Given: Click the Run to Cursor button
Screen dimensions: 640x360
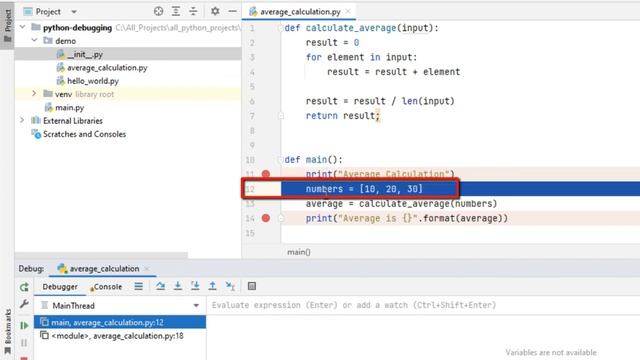Looking at the screenshot, I should [230, 286].
